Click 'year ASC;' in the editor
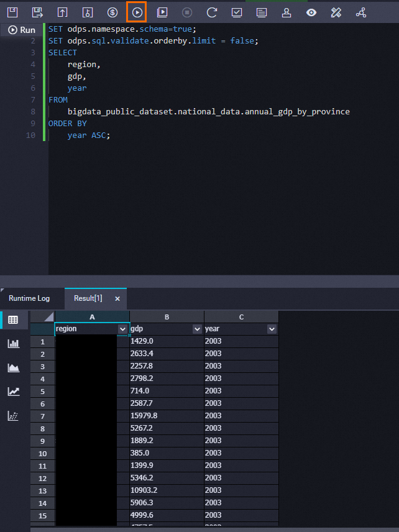Screen dimensions: 399x532 (89, 135)
